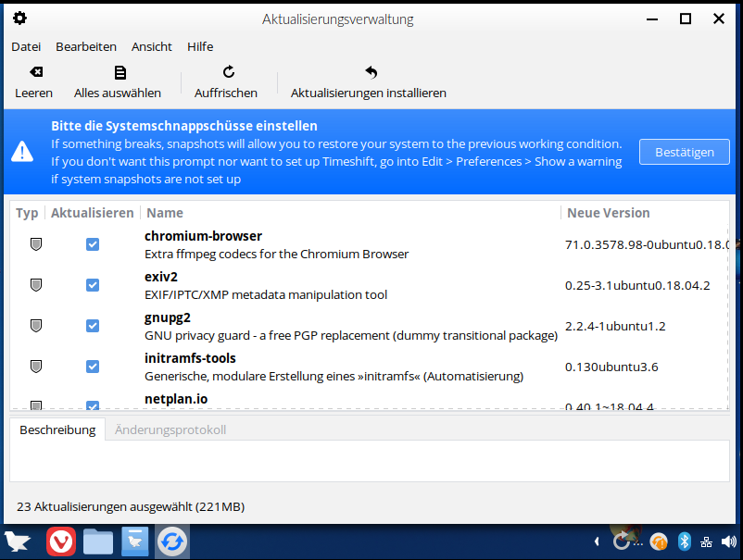Uncheck the exiv2 update checkbox

click(93, 285)
